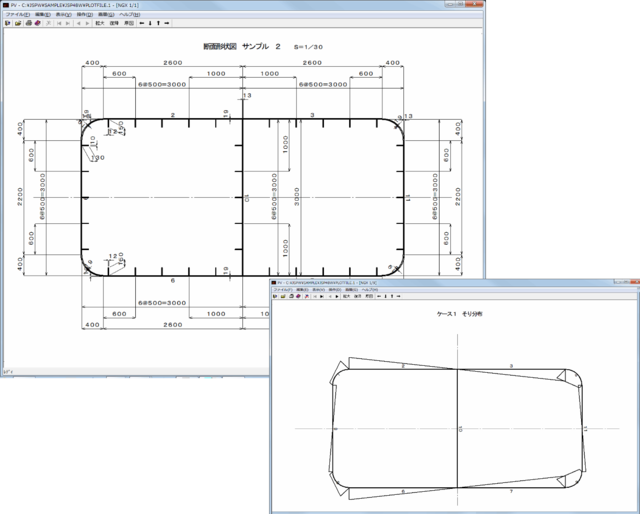This screenshot has width=640, height=514.
Task: Click the printer icon in main window toolbar
Action: point(27,23)
